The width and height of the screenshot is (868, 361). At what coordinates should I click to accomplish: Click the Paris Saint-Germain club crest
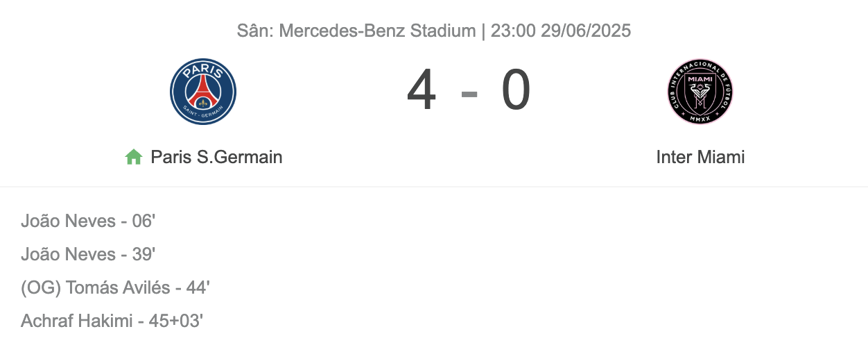[203, 92]
